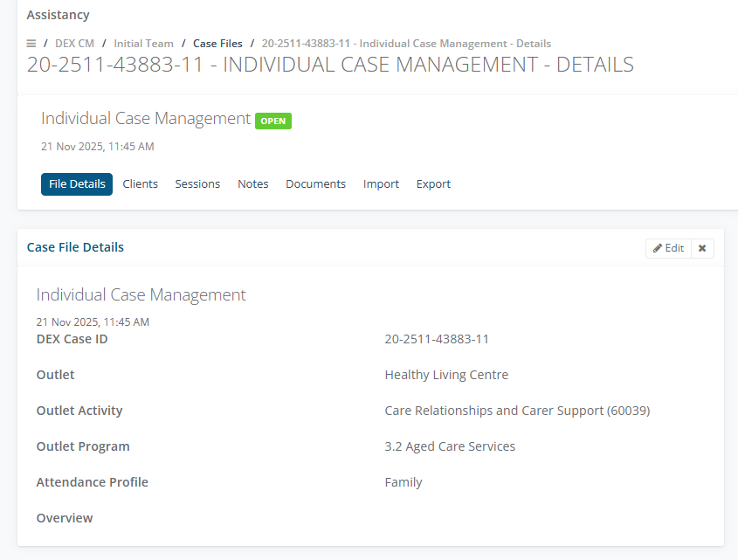Click the green OPEN status badge
738x560 pixels.
point(273,121)
